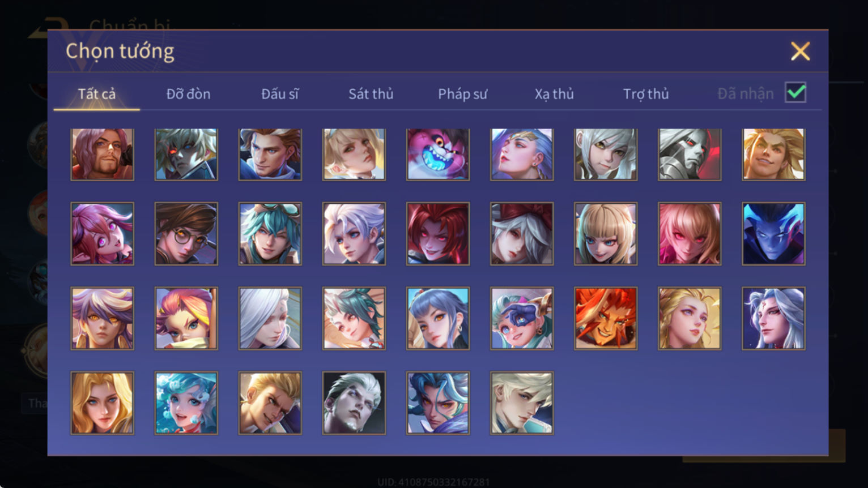Viewport: 868px width, 488px height.
Task: Choose the red-haired demon woman portrait
Action: point(438,234)
